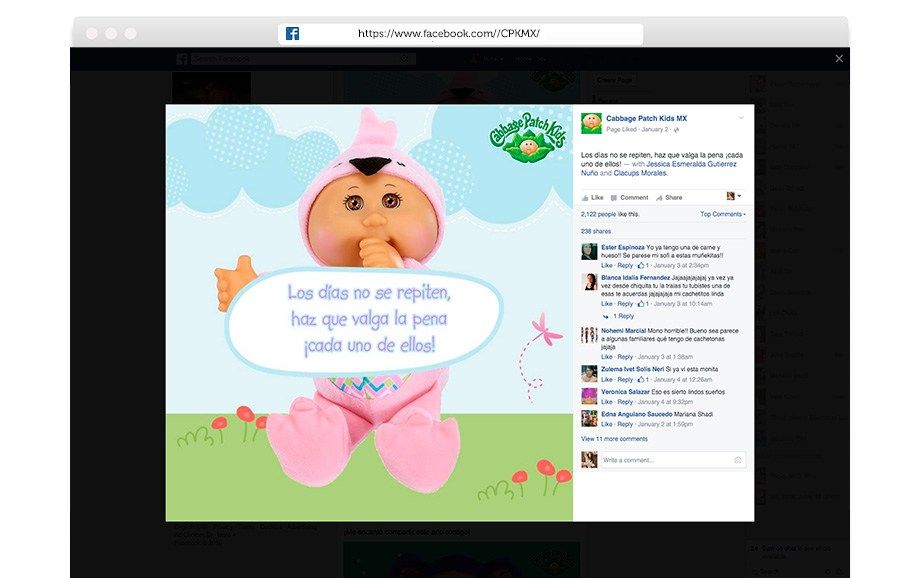Click thumbs-up count on Ester Espinoza's comment
This screenshot has height=578, width=924.
pos(643,266)
